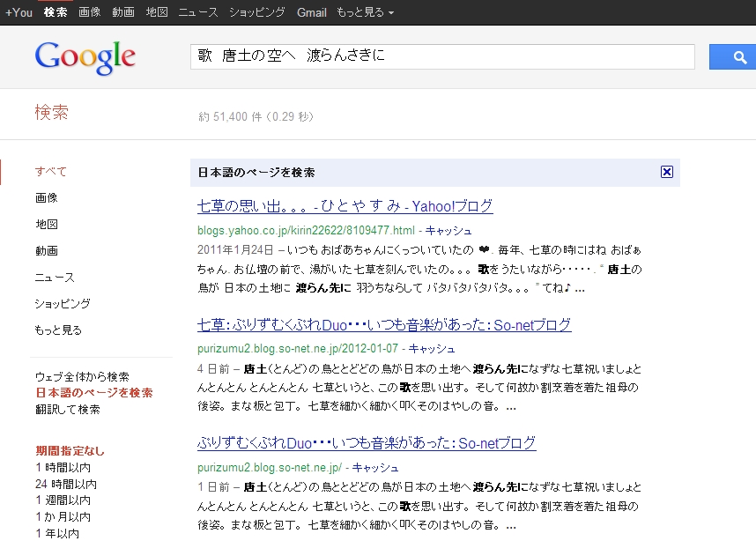Close the Japanese pages search banner
756x541 pixels.
[666, 173]
